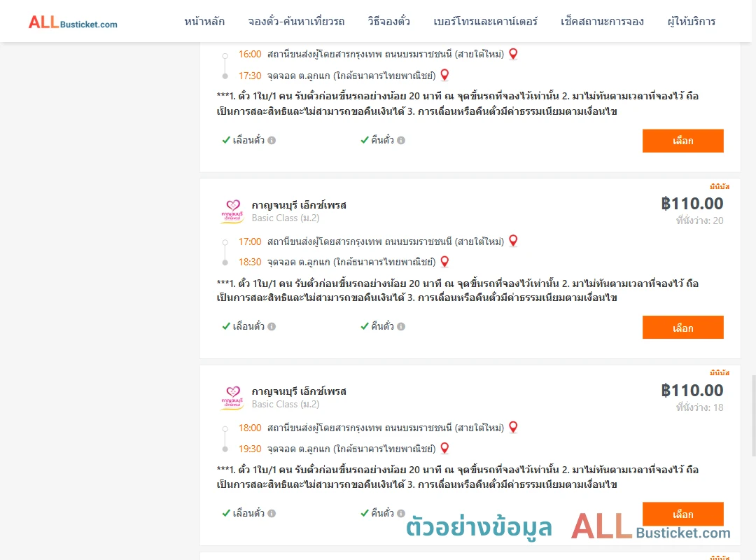Select the 18:00 trip with เลือก button

pos(682,514)
